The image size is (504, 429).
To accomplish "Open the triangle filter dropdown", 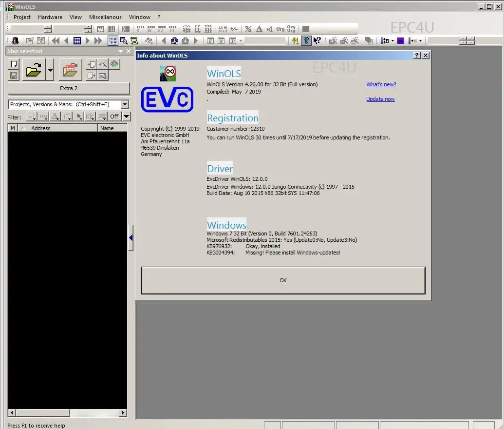I will click(x=56, y=116).
